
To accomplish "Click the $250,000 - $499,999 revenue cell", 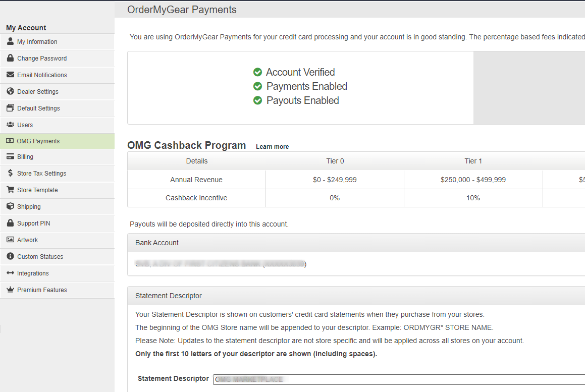I will point(473,180).
